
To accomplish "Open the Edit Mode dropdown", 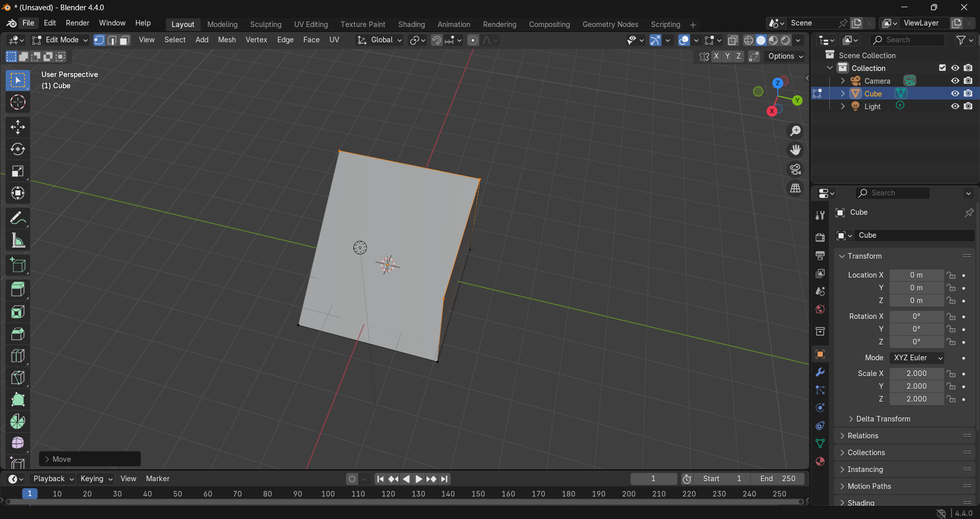I will 60,40.
